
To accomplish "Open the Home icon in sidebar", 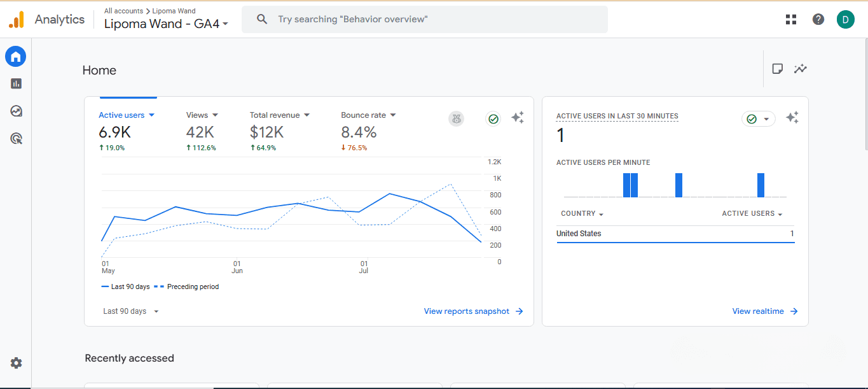I will pos(16,57).
